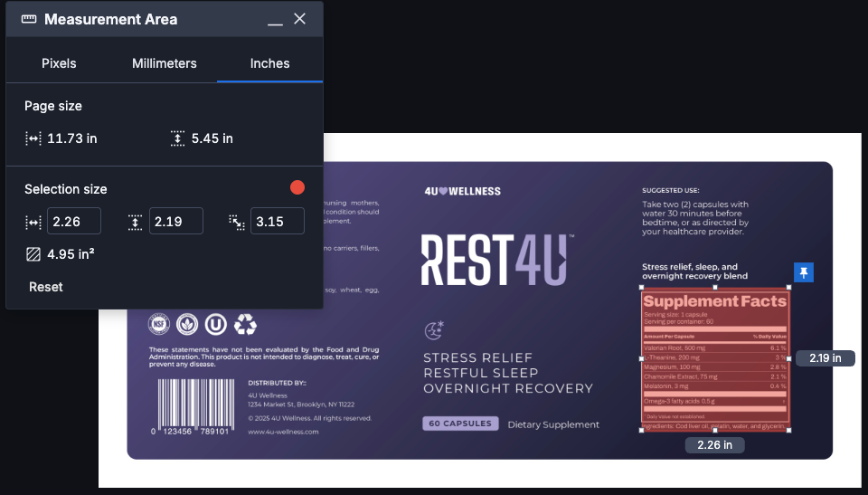The width and height of the screenshot is (868, 495).
Task: Click the hatched area icon
Action: [x=33, y=254]
